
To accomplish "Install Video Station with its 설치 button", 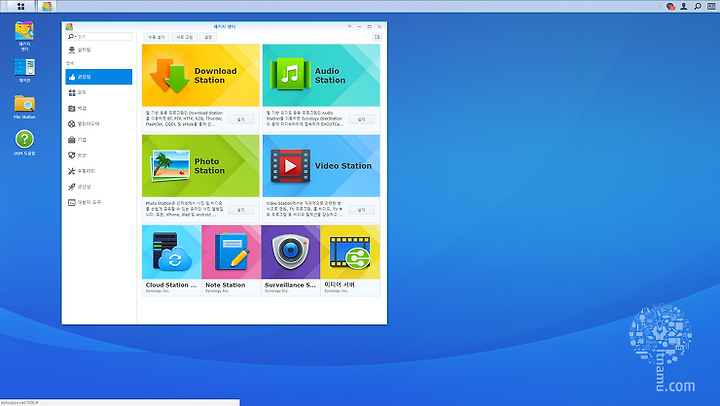I will (361, 210).
